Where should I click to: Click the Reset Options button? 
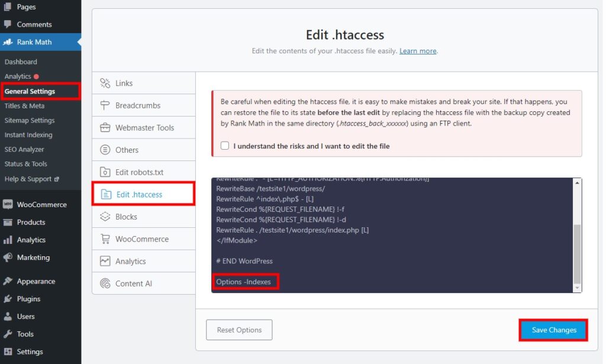[x=239, y=330]
